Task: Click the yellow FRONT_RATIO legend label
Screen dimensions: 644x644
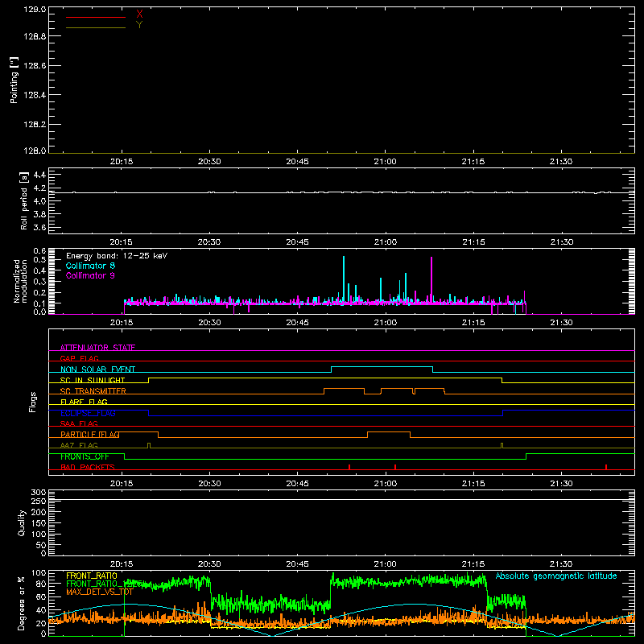Action: click(92, 576)
